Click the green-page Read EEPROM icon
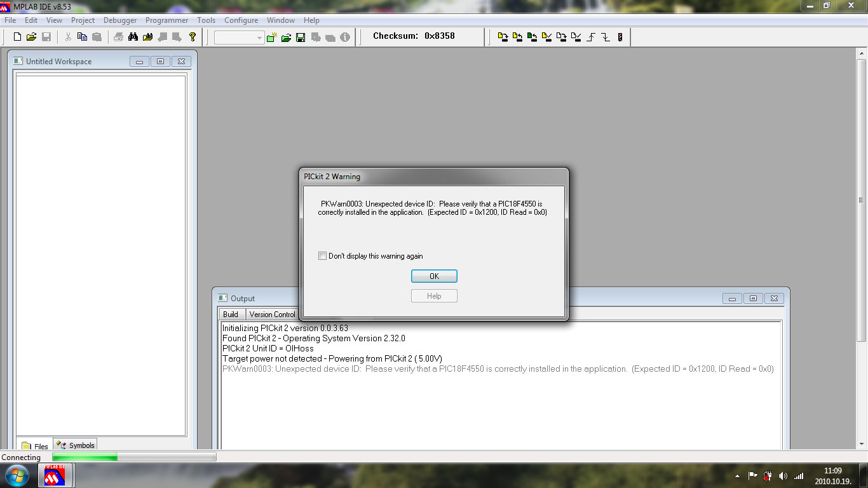The width and height of the screenshot is (868, 488). 532,37
